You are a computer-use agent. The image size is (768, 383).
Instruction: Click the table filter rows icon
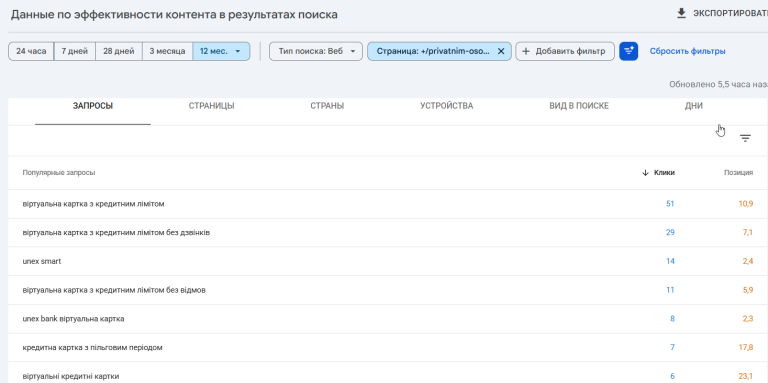(x=745, y=139)
